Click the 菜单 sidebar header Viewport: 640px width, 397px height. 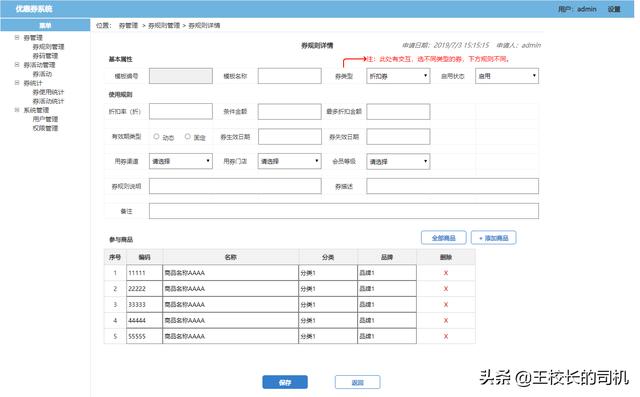45,25
